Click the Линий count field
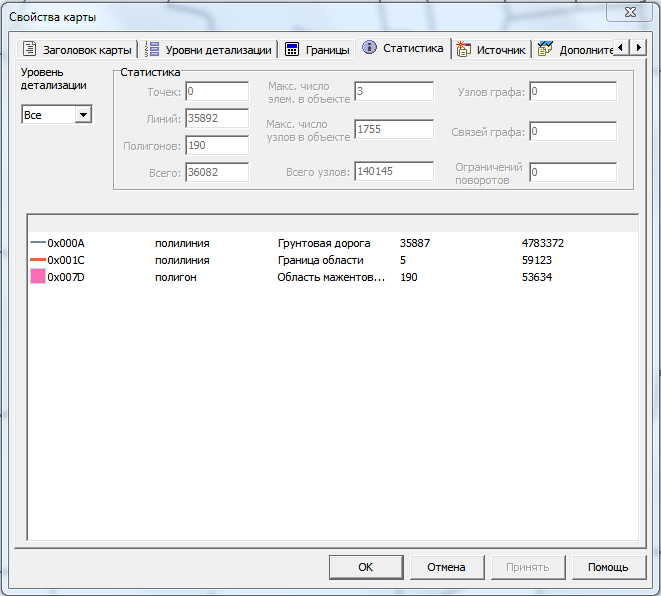The height and width of the screenshot is (596, 661). (x=216, y=118)
